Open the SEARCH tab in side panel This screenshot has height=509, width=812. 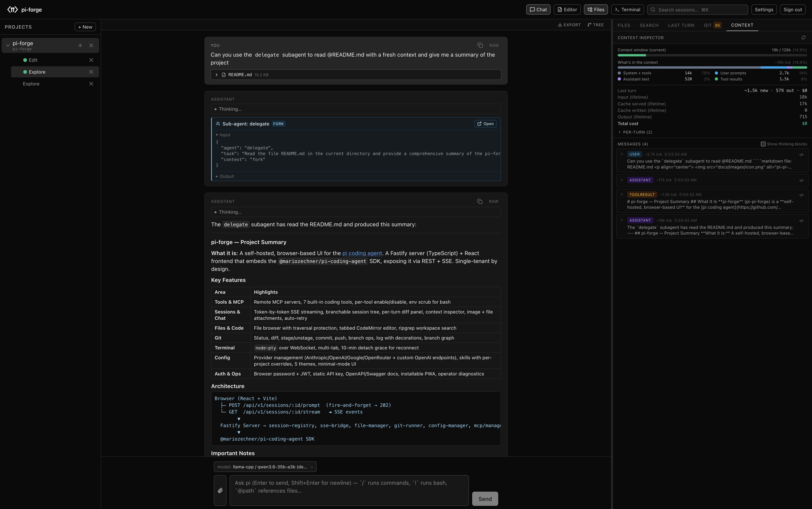tap(649, 25)
